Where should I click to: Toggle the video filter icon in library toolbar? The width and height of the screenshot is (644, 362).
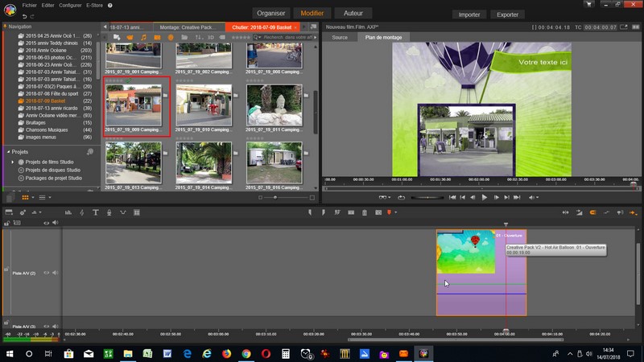tap(130, 37)
